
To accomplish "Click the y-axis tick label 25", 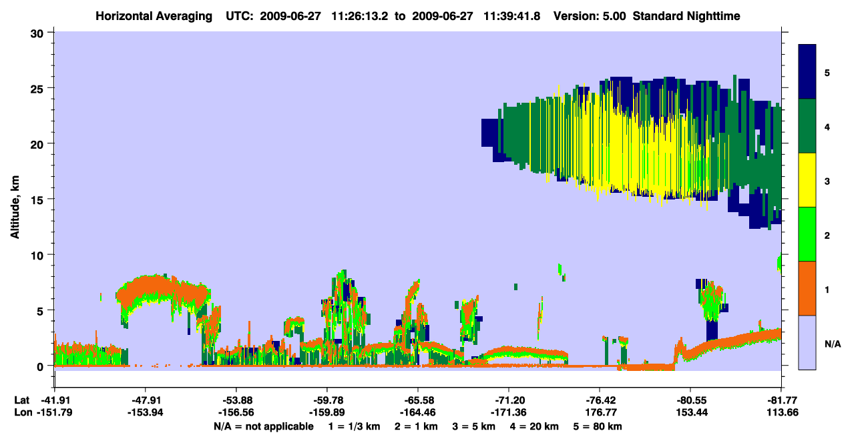I will point(39,88).
